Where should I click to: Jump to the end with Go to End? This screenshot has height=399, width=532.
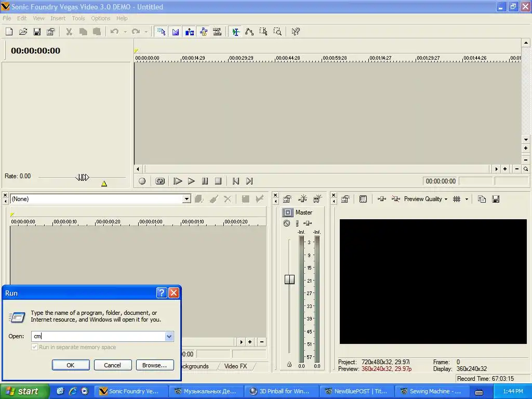click(249, 181)
